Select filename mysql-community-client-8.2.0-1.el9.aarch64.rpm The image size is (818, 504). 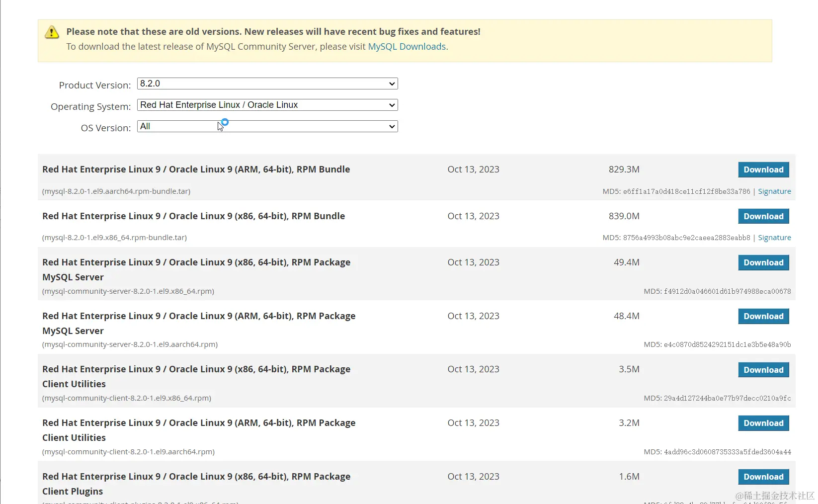tap(128, 452)
